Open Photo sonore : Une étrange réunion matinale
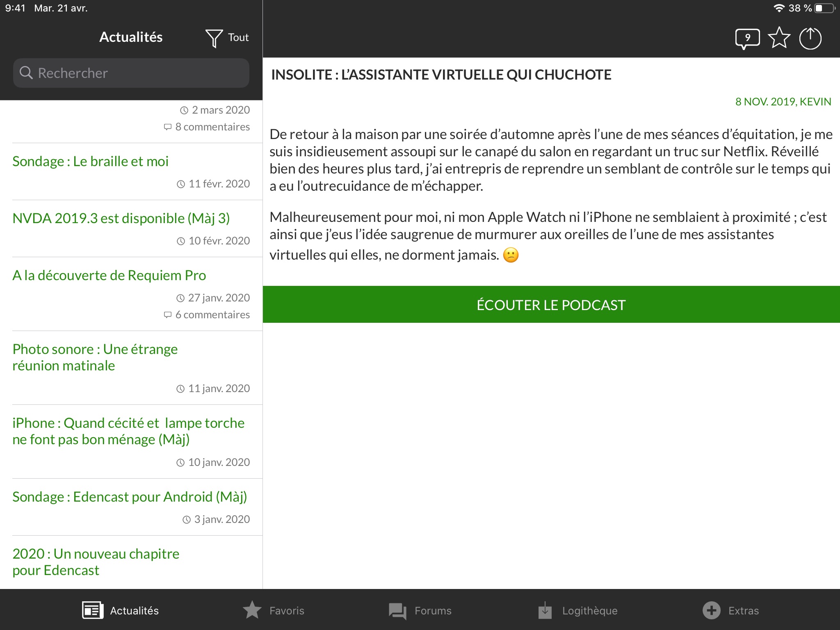This screenshot has width=840, height=630. point(131,368)
